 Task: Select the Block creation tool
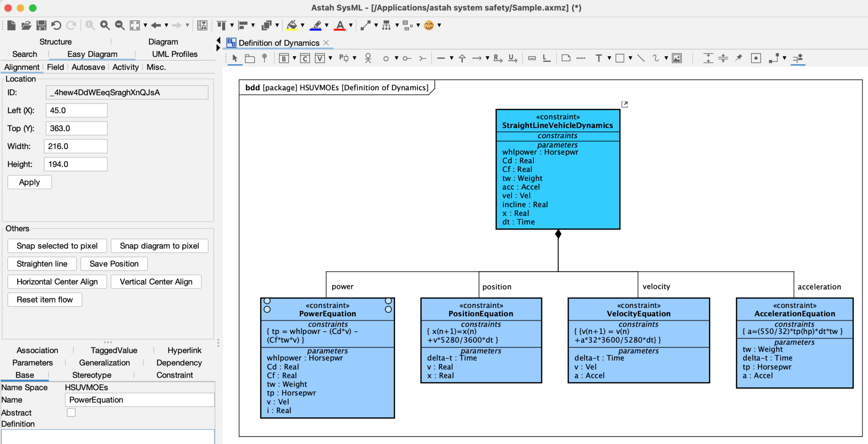(284, 58)
